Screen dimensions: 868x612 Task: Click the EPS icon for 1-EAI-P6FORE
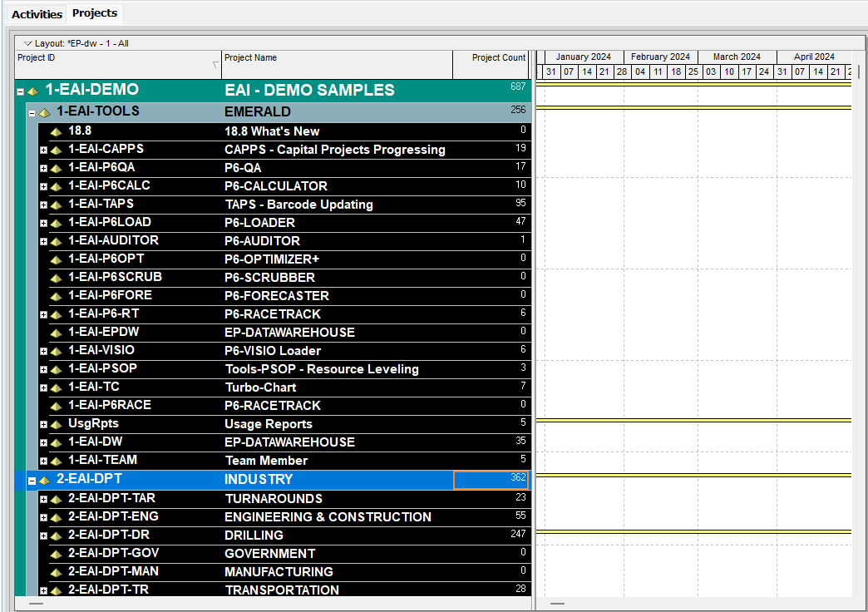[x=56, y=296]
